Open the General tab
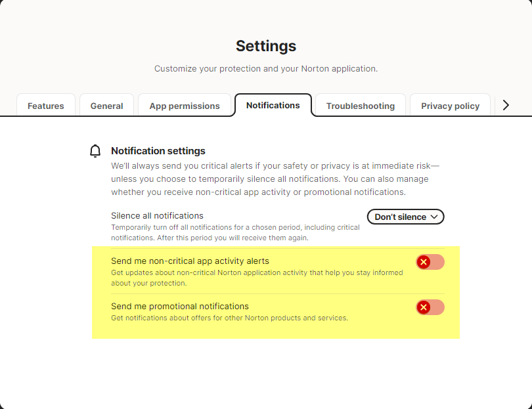 [x=106, y=106]
